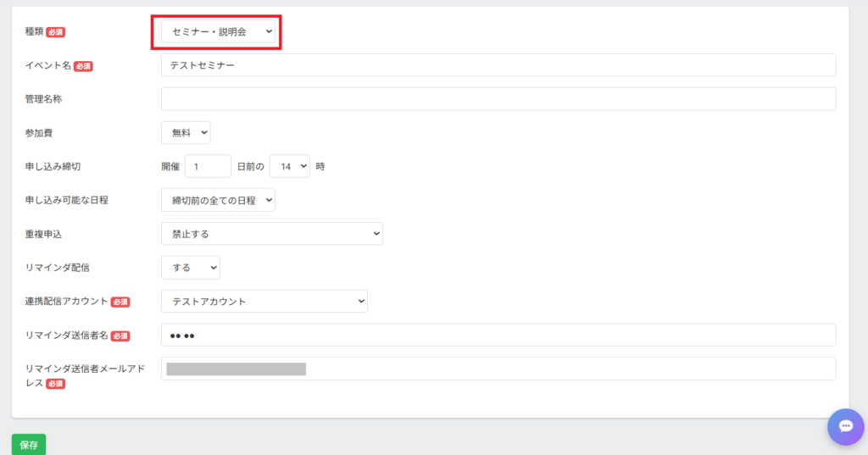Select the リマインダ送信者メールアドレス input field
The height and width of the screenshot is (455, 868).
point(498,369)
